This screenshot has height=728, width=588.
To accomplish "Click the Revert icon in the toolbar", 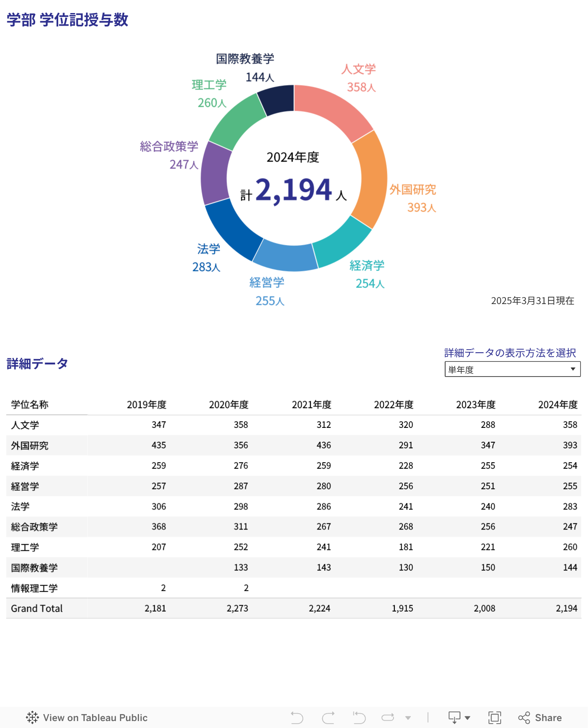I will [x=359, y=718].
